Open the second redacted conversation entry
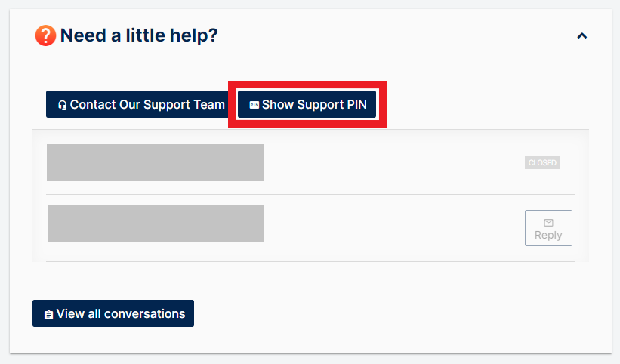The height and width of the screenshot is (364, 620). [x=156, y=223]
